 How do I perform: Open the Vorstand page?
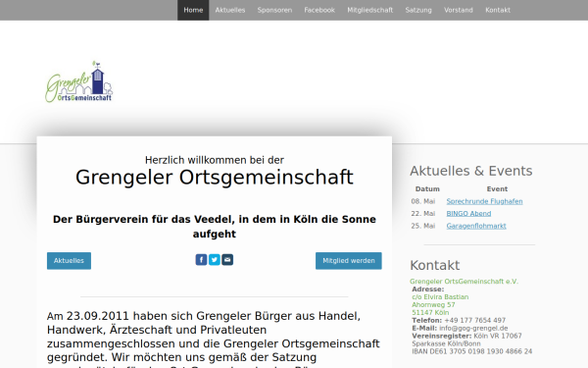(459, 10)
